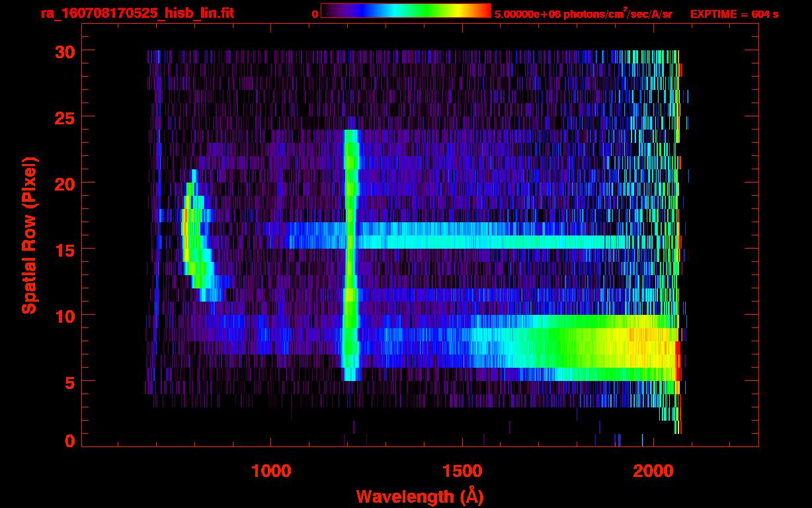
Task: Click the 1500 wavelength tick label
Action: tap(462, 471)
